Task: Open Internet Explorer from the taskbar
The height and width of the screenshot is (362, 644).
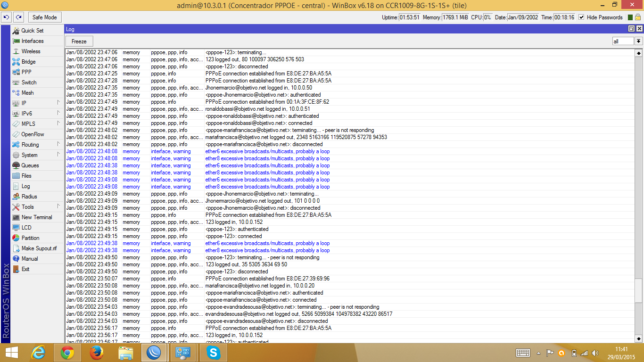Action: 38,353
